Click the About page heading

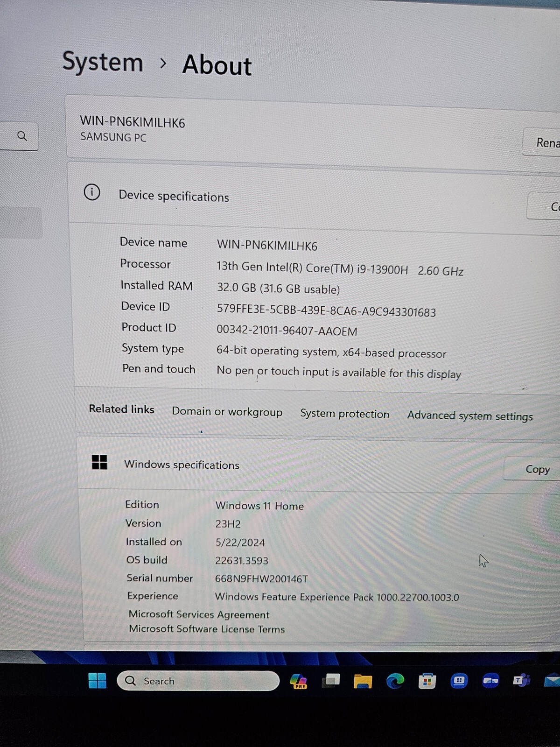[x=217, y=65]
